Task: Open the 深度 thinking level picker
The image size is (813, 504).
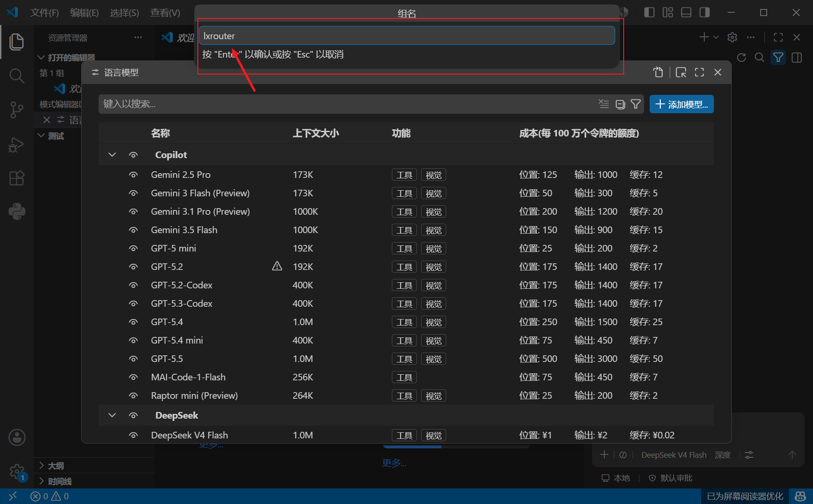Action: tap(722, 455)
